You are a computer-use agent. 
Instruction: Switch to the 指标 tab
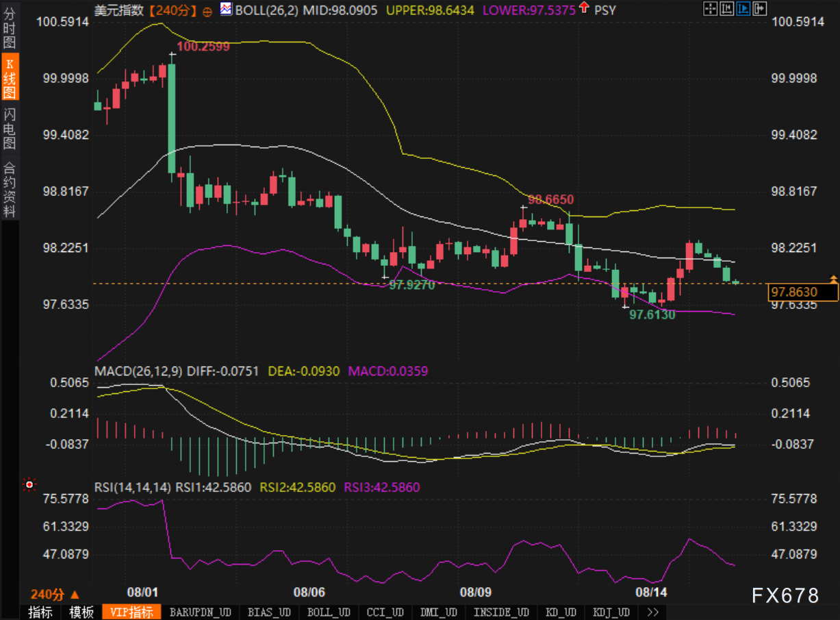click(40, 612)
